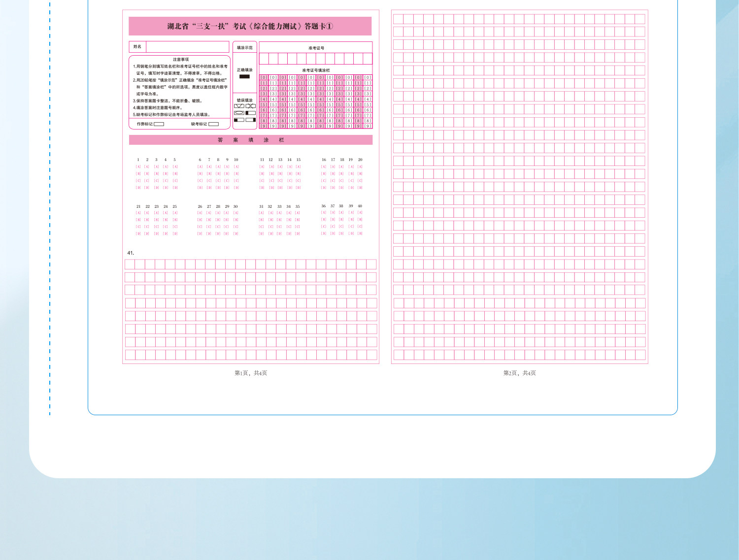Screen dimensions: 739x560
Task: Click the 姓名 name entry field
Action: click(187, 47)
